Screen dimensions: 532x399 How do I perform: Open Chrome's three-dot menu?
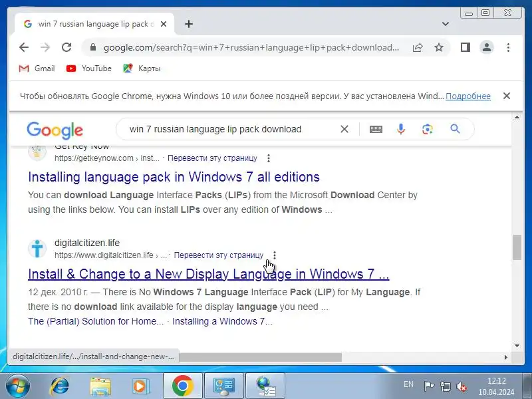(508, 47)
